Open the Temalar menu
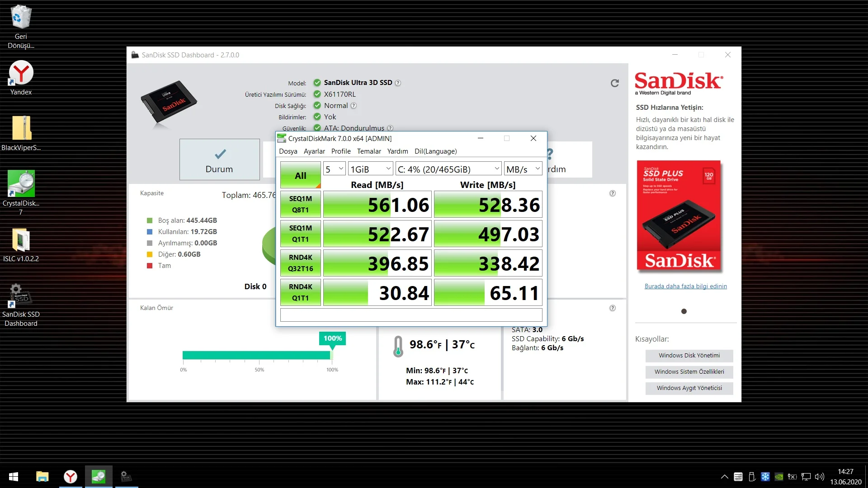 (369, 151)
